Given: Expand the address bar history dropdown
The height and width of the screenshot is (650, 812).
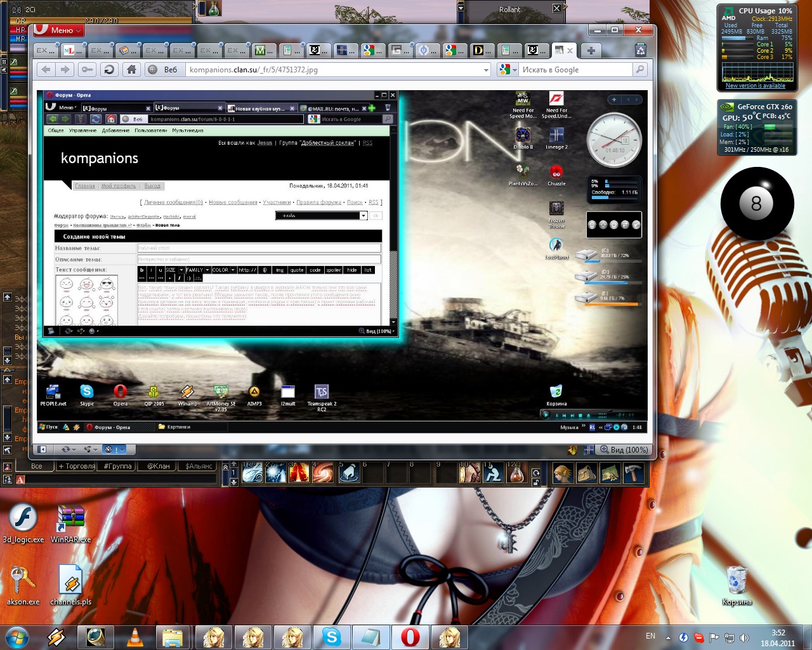Looking at the screenshot, I should [x=487, y=70].
